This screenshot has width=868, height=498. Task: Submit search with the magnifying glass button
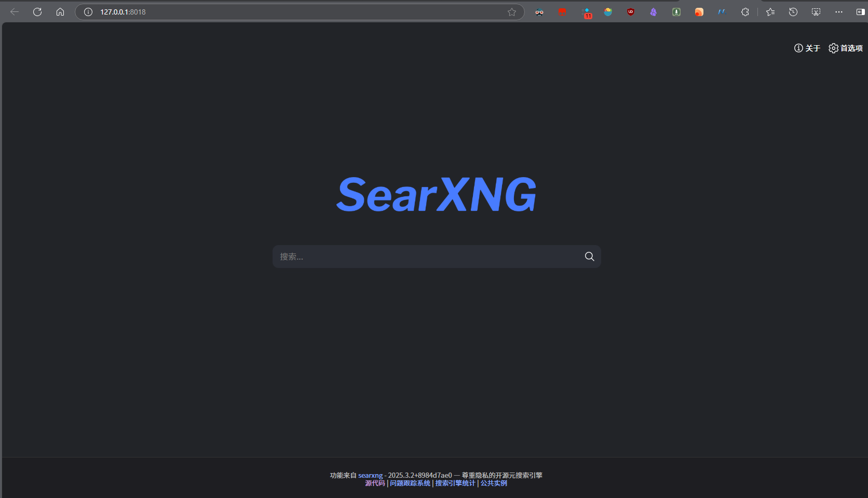590,257
